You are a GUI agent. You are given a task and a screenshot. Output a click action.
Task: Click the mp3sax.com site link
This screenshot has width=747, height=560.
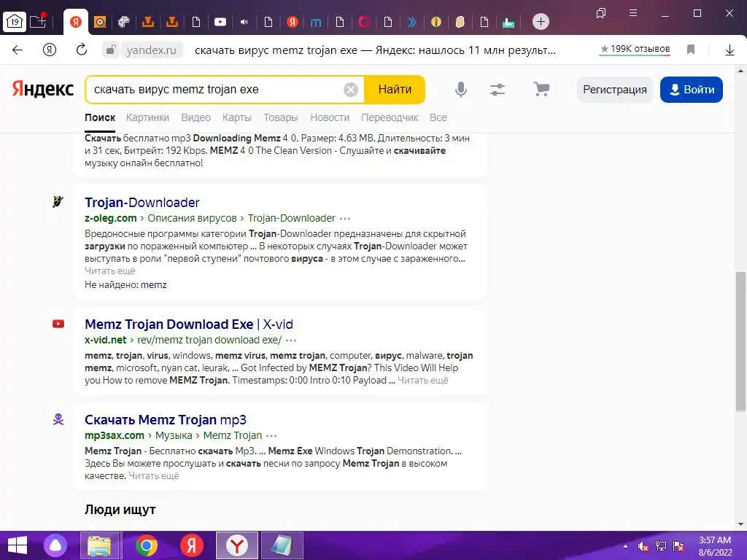[x=115, y=435]
